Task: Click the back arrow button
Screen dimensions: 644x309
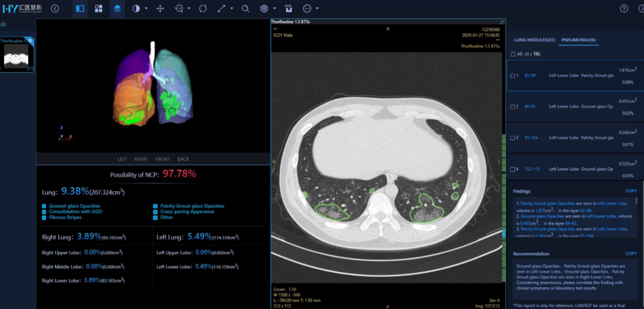Action: point(55,8)
